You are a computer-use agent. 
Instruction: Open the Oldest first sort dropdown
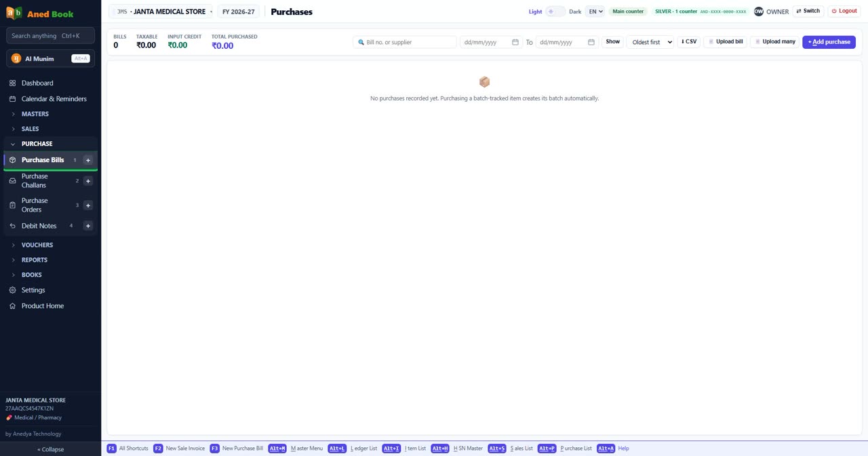(650, 42)
